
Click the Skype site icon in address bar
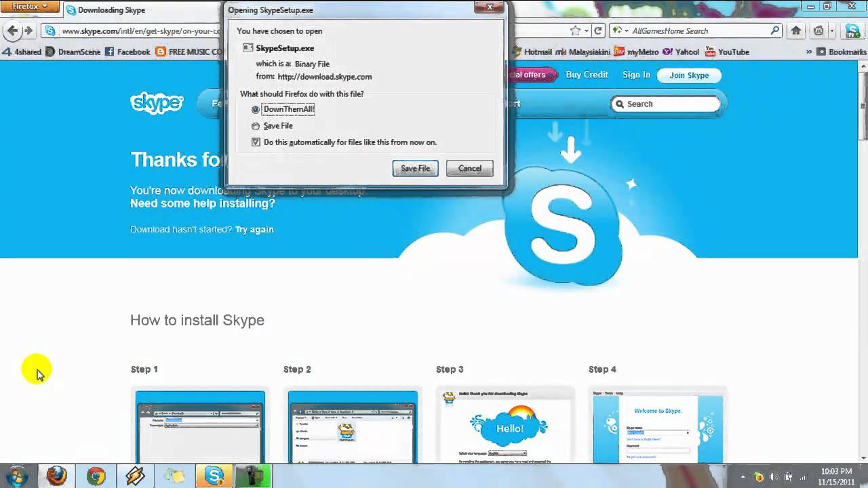pyautogui.click(x=50, y=30)
